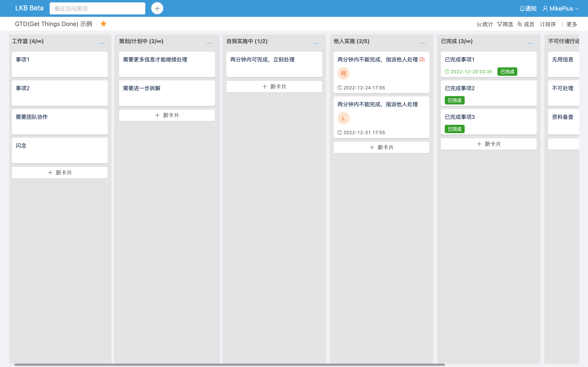
Task: Click the 工作篮 (4/∞) column header
Action: (x=28, y=41)
